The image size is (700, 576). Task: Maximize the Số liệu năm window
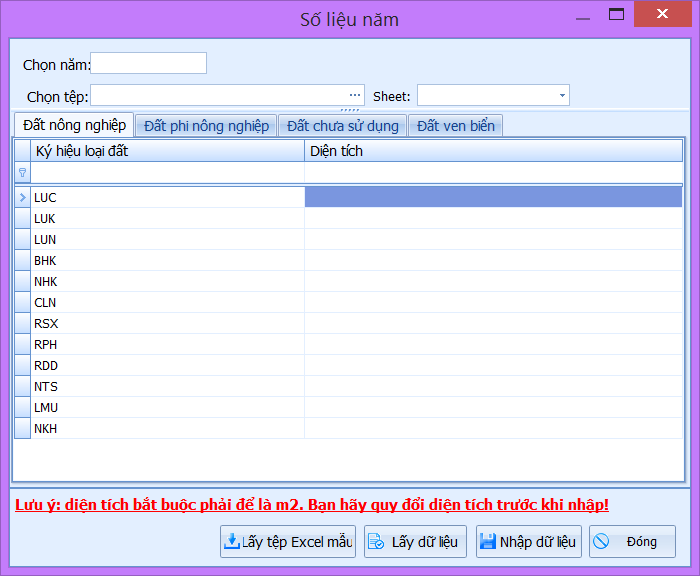(616, 15)
